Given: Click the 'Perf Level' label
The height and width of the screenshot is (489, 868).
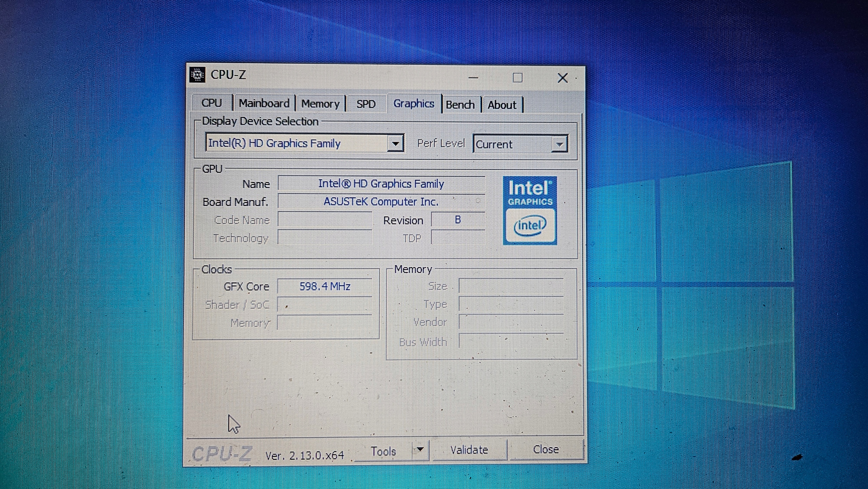Looking at the screenshot, I should pyautogui.click(x=441, y=143).
